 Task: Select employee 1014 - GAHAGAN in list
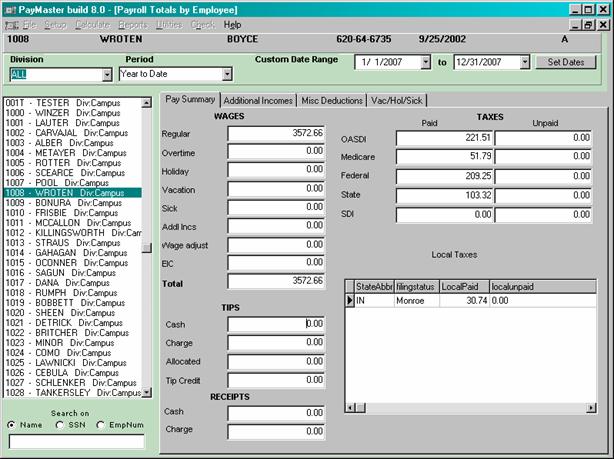(x=72, y=253)
